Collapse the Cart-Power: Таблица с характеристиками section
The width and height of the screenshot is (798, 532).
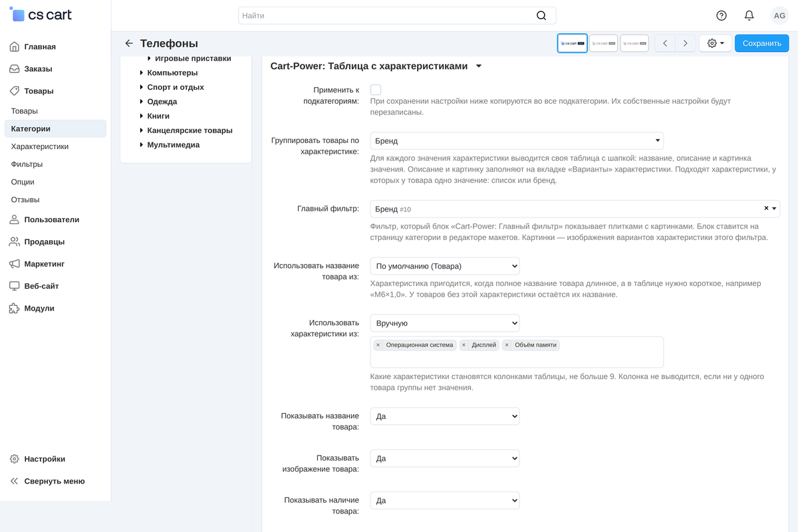(x=479, y=66)
